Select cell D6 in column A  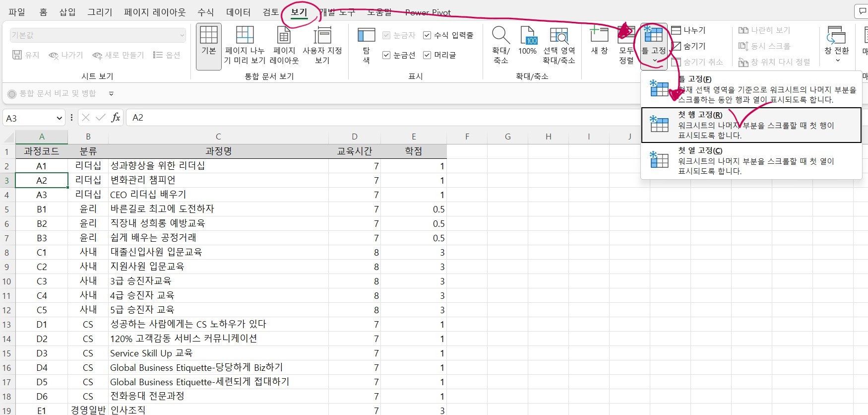[x=42, y=396]
